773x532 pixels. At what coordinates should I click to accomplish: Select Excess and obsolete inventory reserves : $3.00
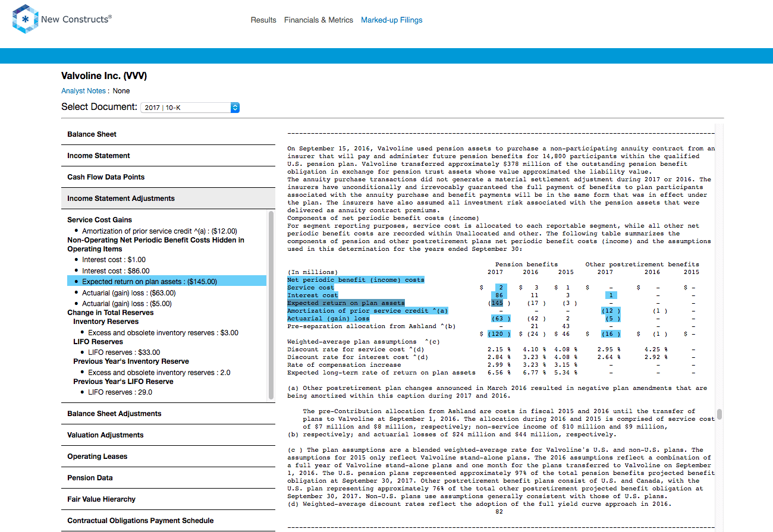163,333
